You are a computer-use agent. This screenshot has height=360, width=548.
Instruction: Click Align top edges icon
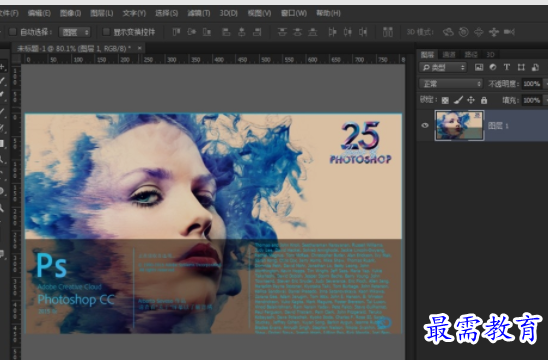[x=176, y=32]
